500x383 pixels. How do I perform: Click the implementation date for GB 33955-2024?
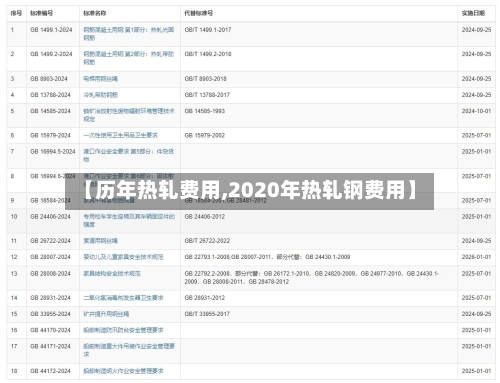(x=476, y=314)
